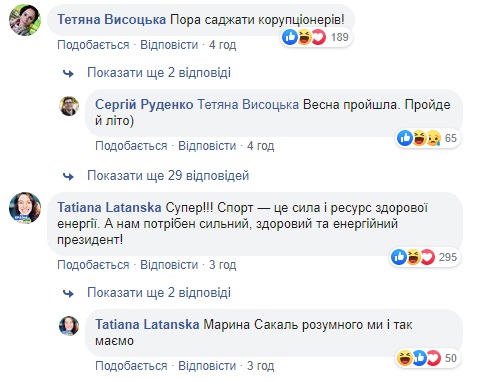The height and width of the screenshot is (382, 495).
Task: Open Сергій Руденко's avatar thumbnail
Action: coord(69,106)
